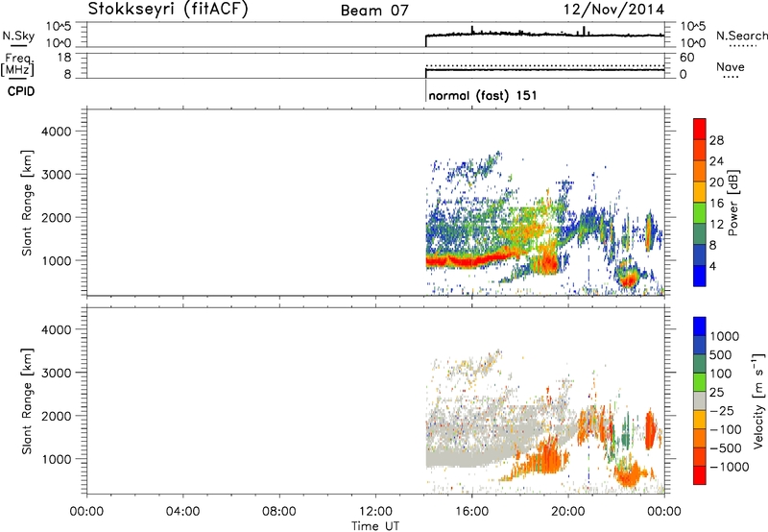The image size is (768, 532).
Task: Pick the bottom red segment of velocity colorbar
Action: click(700, 475)
